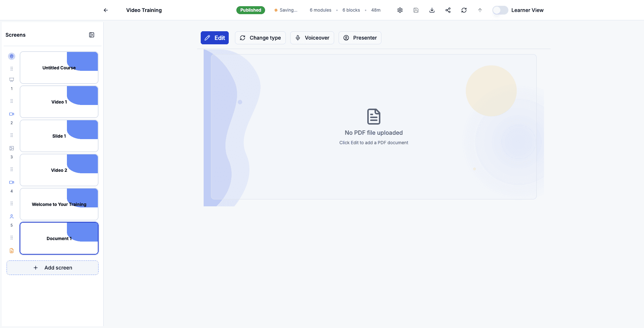Open the Change type menu
644x328 pixels.
260,38
